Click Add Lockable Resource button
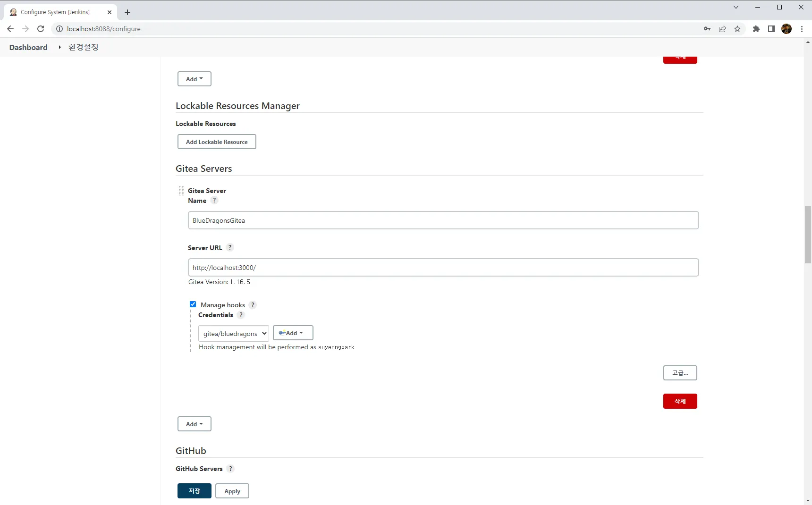The image size is (812, 505). (x=217, y=142)
